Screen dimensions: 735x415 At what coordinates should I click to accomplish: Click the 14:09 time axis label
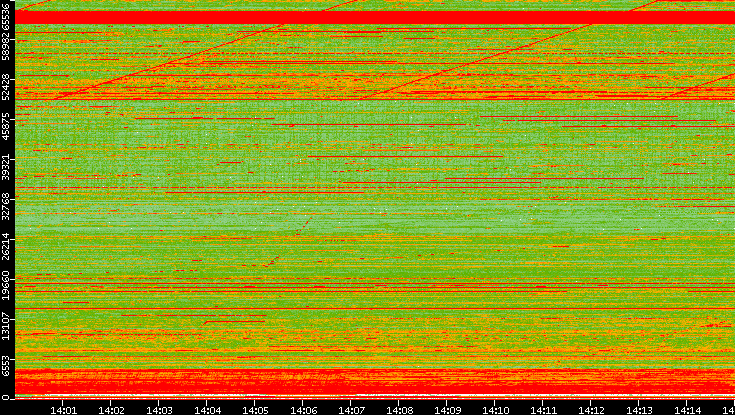[446, 410]
